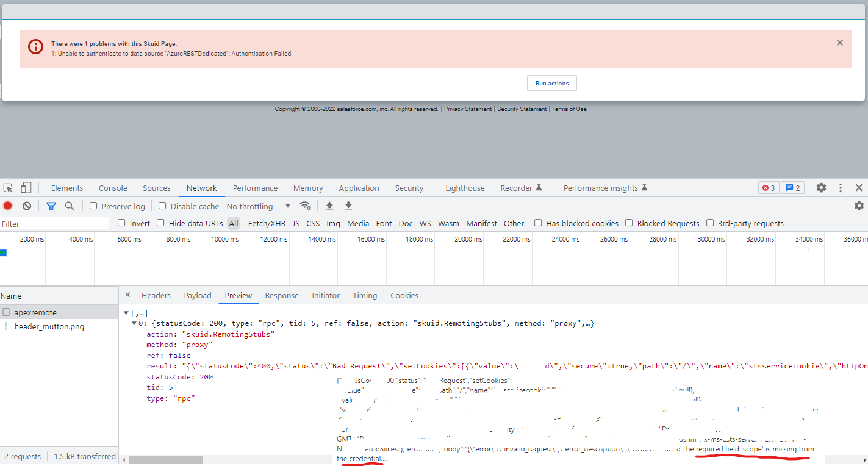Viewport: 868px width, 466px height.
Task: Open the Recorder tab
Action: [x=521, y=188]
